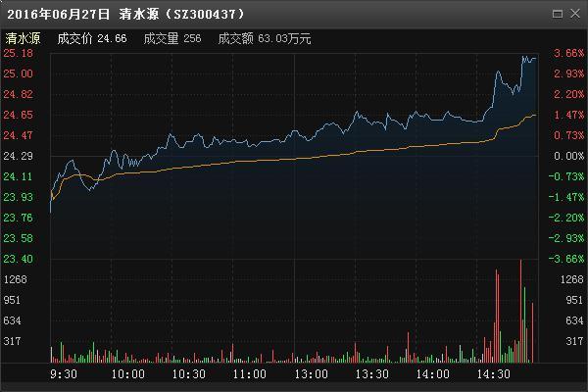Click the 13:30 time axis marker
588x392 pixels.
(x=371, y=374)
